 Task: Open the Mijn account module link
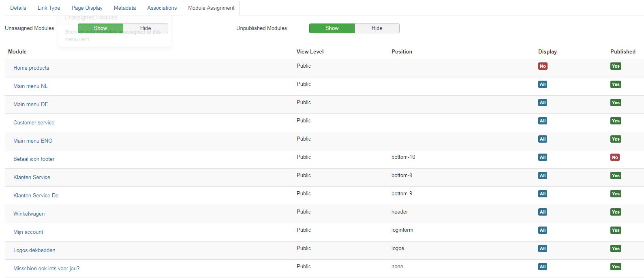[x=28, y=232]
